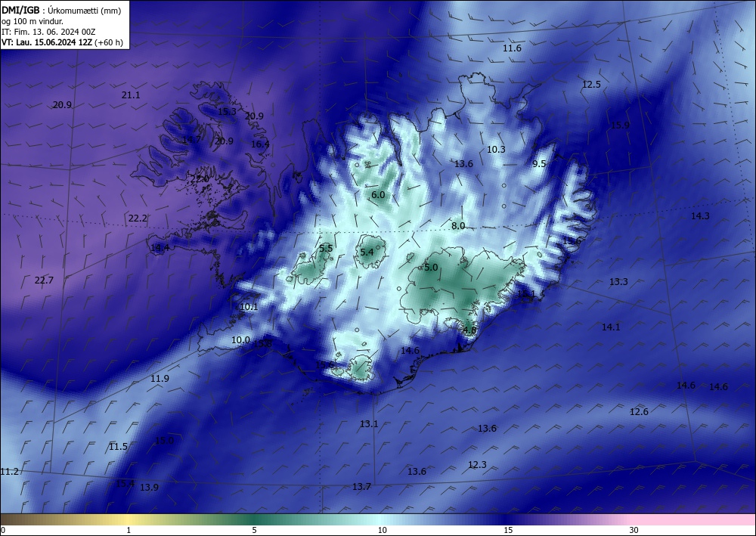The image size is (756, 536).
Task: Click the 15.3 value over the Westfjords
Action: (227, 111)
